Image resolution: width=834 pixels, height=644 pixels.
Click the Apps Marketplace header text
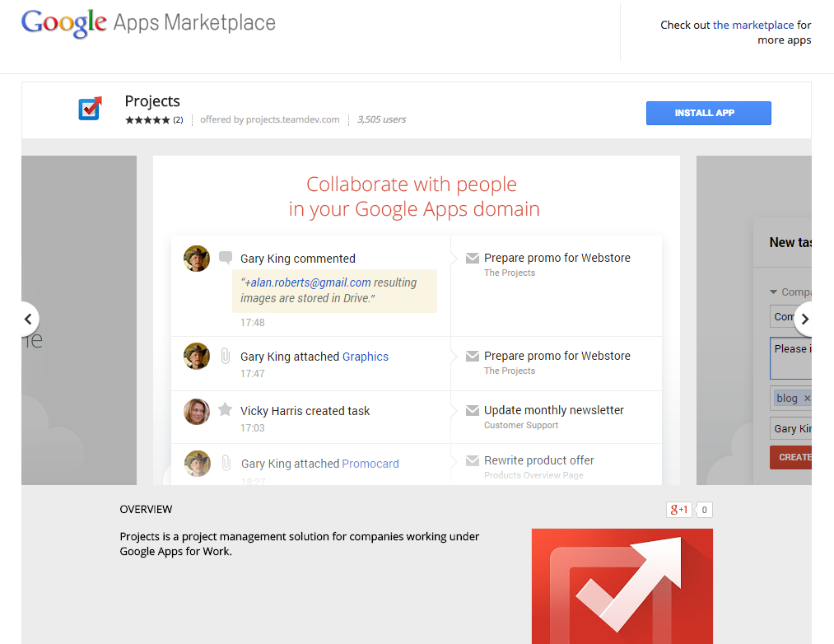coord(194,22)
